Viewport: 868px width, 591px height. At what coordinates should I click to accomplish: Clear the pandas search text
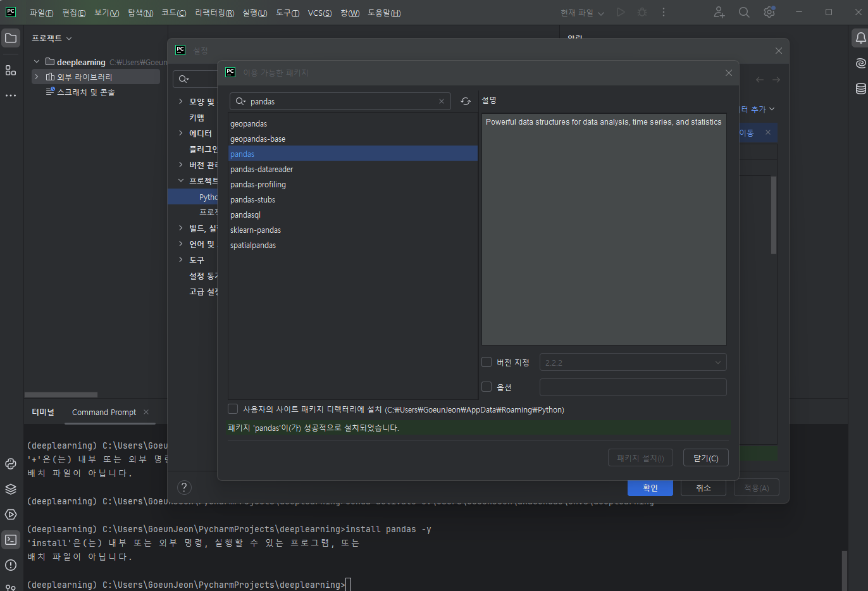coord(442,101)
